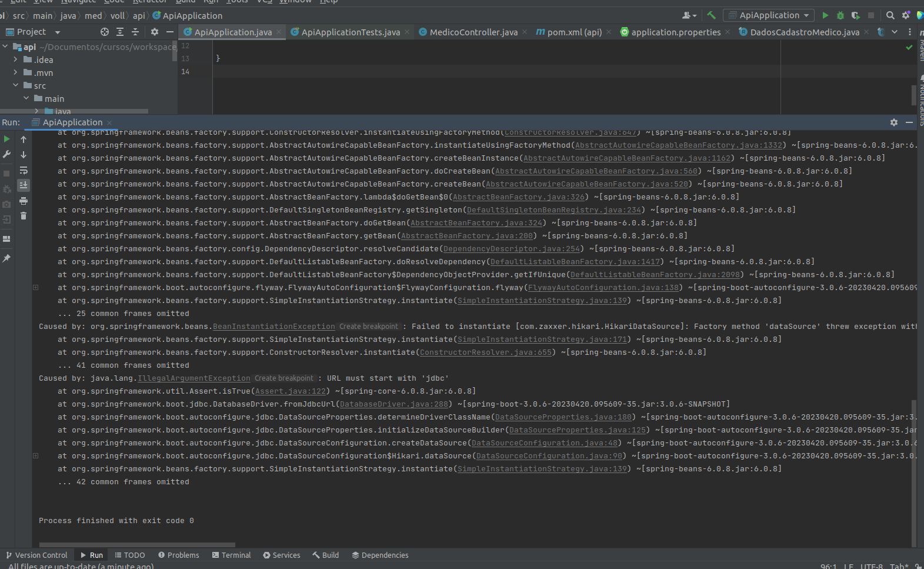This screenshot has height=569, width=924.
Task: Hide the Project tool window
Action: click(170, 32)
